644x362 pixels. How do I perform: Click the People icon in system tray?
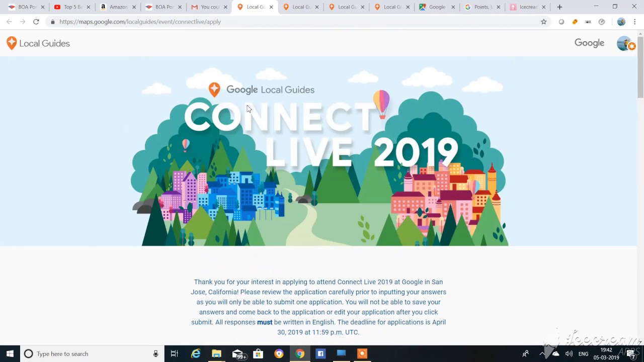pyautogui.click(x=525, y=353)
